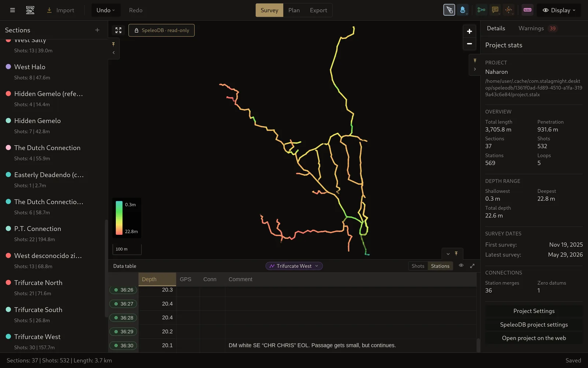The image size is (588, 368).
Task: Select the Easterly Deadendo section
Action: pos(53,180)
